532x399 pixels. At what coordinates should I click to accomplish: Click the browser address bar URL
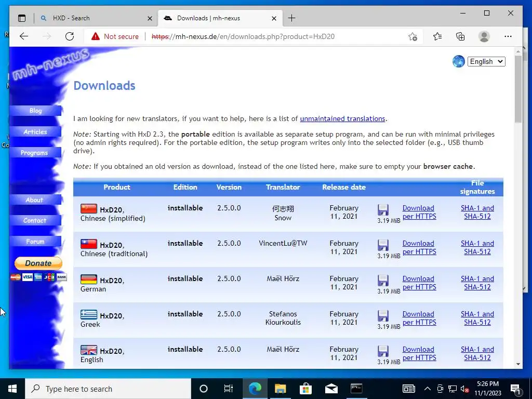[x=243, y=37]
